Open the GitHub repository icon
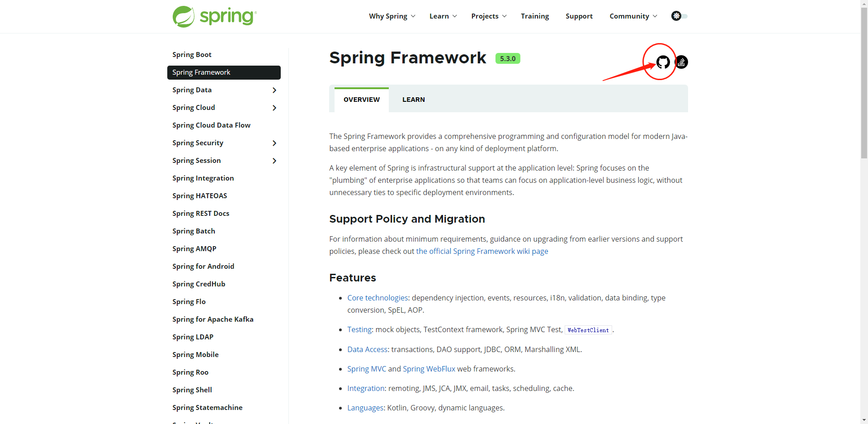 pyautogui.click(x=663, y=62)
